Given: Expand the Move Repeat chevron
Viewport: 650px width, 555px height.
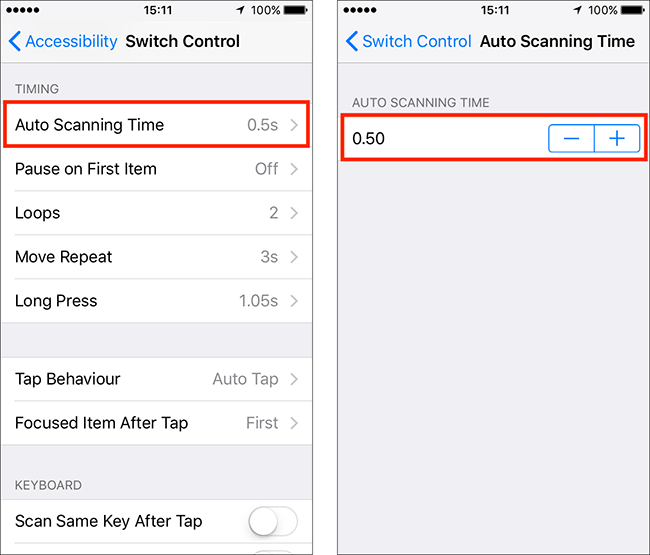Looking at the screenshot, I should [294, 257].
